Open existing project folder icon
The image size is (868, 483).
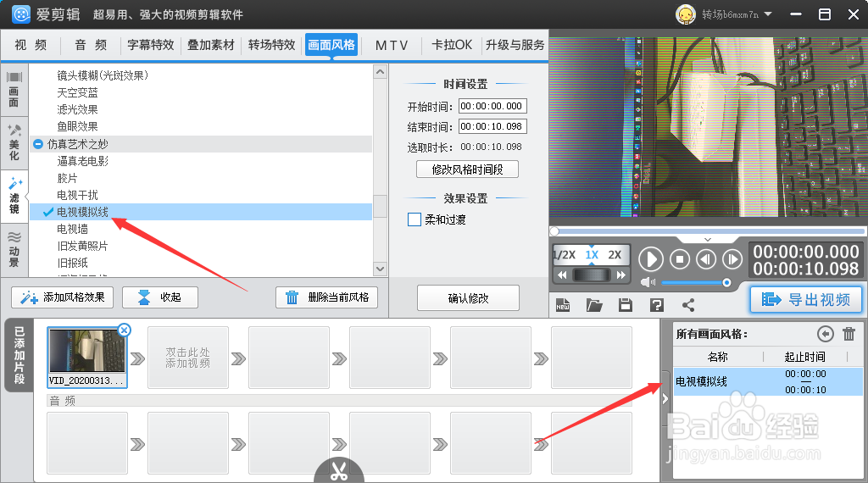[x=594, y=305]
